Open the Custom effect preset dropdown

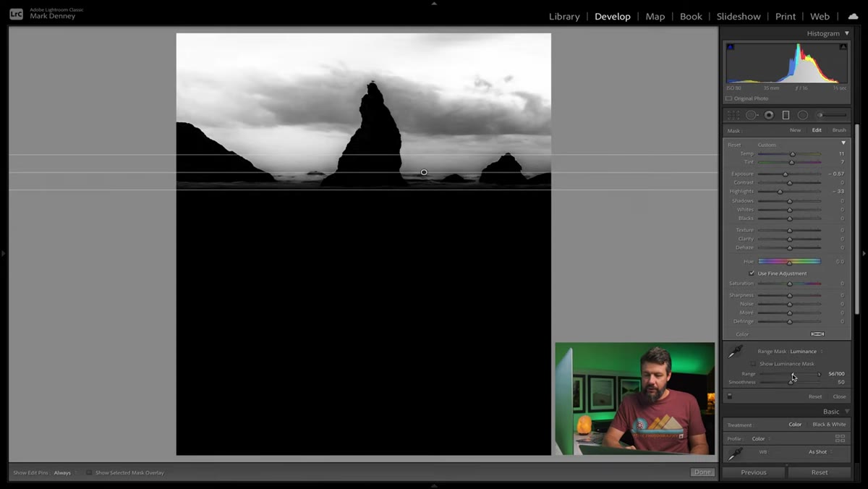pyautogui.click(x=767, y=145)
